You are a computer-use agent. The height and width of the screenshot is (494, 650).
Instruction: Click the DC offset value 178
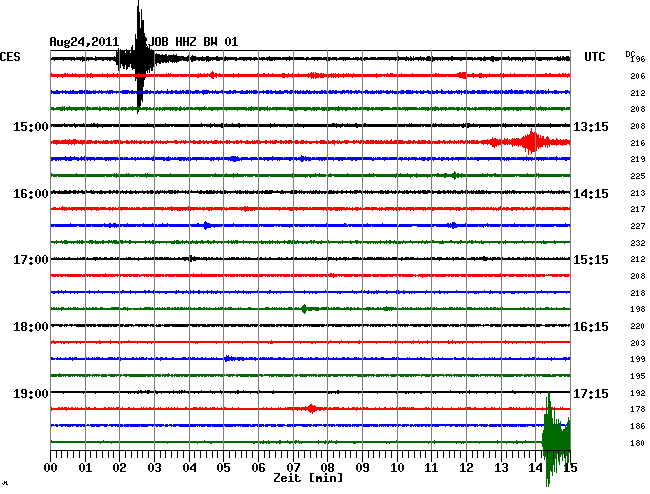click(x=638, y=409)
